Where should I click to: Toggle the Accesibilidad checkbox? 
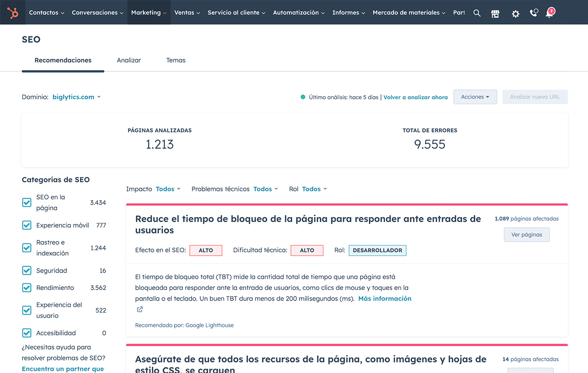coord(27,333)
